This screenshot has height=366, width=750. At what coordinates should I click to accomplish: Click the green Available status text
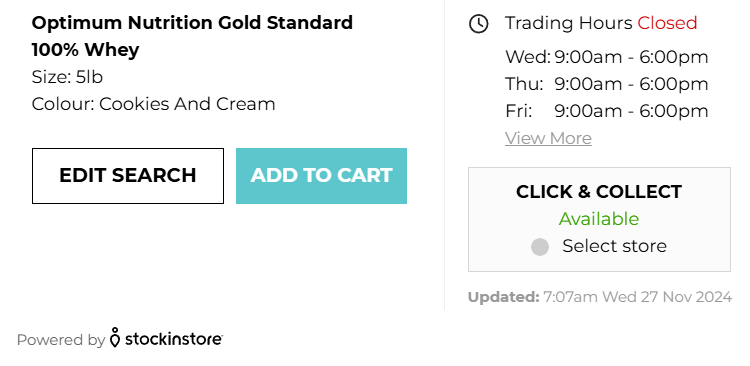tap(599, 219)
